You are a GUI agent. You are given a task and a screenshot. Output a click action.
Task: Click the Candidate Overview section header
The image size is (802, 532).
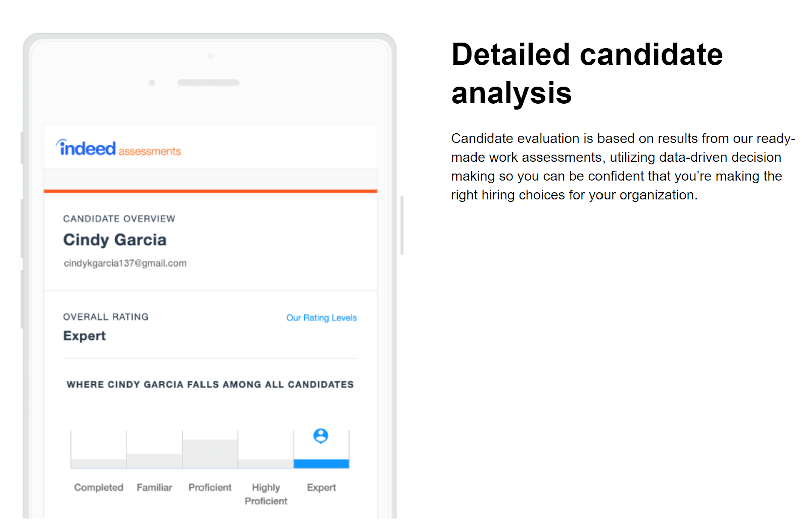pos(119,219)
